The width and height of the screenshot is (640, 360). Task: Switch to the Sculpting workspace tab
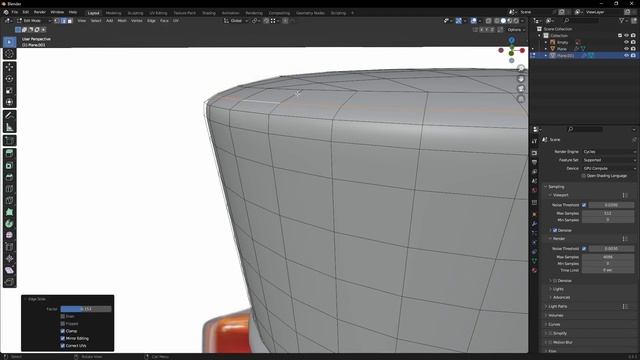click(x=136, y=13)
